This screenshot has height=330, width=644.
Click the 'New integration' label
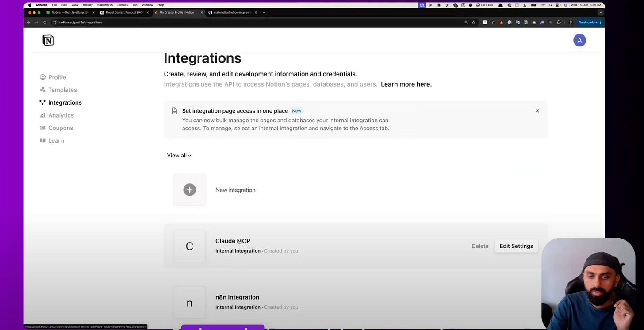(235, 190)
